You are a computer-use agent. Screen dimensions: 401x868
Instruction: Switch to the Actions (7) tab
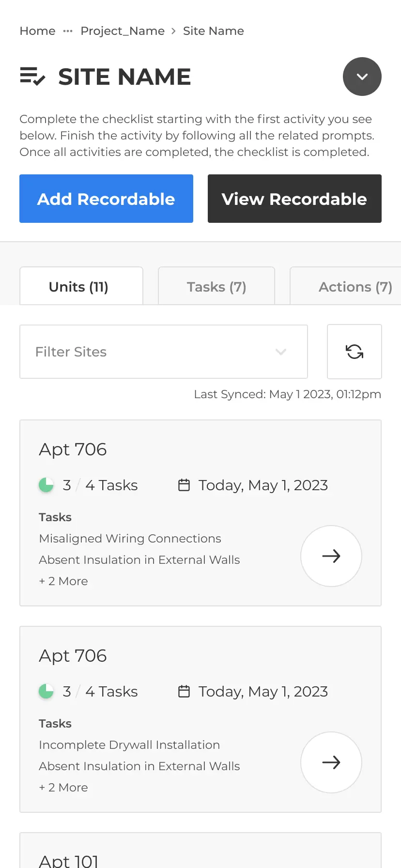point(345,286)
